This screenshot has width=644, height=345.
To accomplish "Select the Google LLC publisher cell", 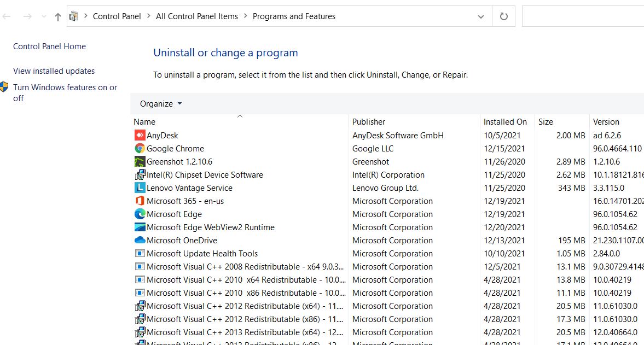I will point(373,149).
